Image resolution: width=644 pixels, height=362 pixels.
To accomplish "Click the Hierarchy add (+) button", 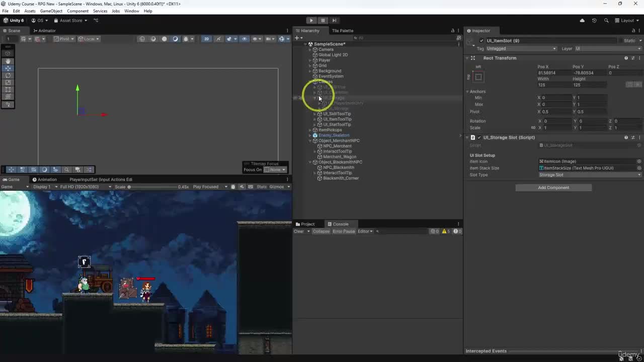I will coord(297,38).
